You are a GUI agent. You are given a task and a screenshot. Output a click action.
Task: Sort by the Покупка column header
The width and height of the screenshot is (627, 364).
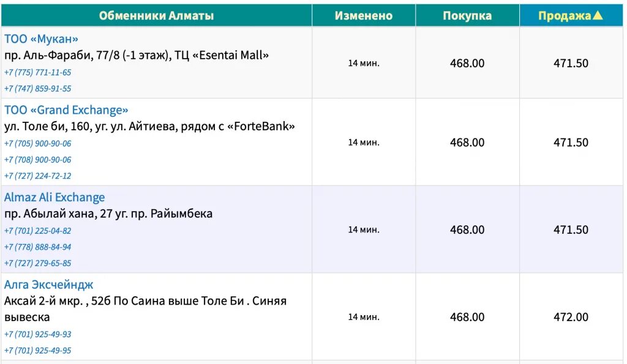467,15
